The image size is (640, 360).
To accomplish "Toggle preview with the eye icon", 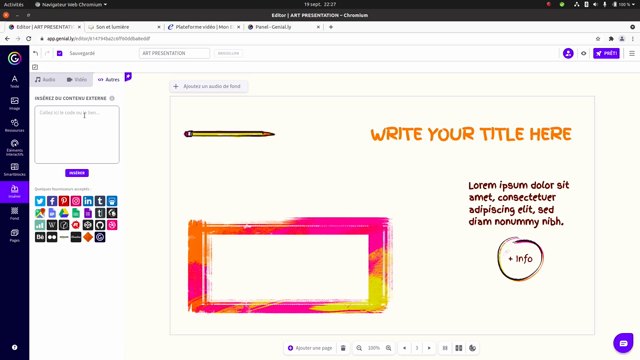I will (584, 53).
